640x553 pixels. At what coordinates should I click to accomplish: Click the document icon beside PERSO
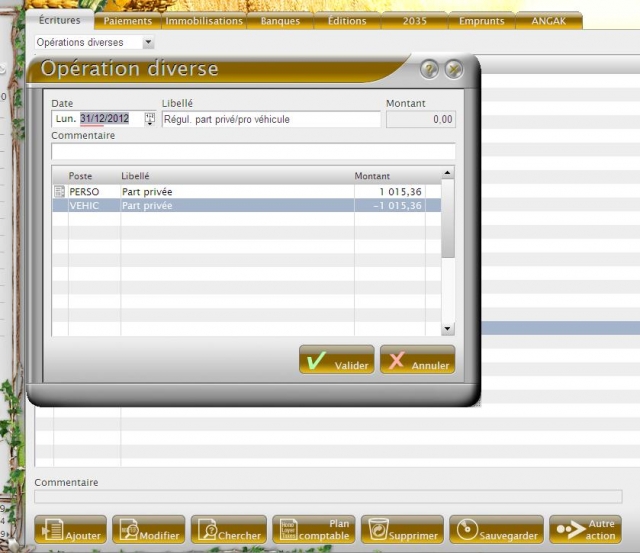pos(59,191)
